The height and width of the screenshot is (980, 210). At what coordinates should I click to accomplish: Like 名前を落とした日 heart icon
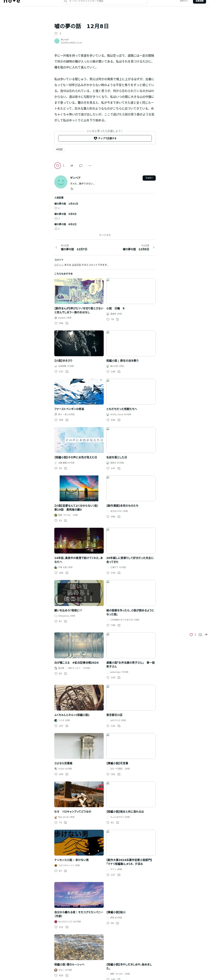point(108,468)
